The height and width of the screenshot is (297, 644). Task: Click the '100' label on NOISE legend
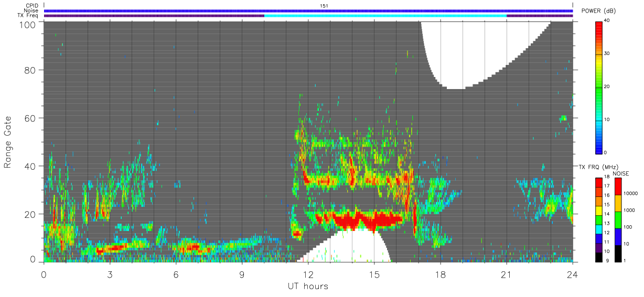click(627, 227)
